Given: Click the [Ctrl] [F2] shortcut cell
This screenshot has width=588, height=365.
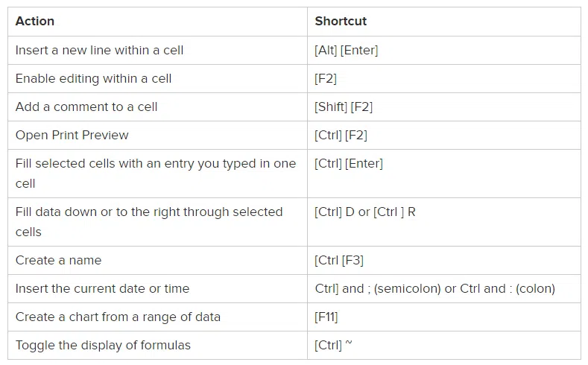Looking at the screenshot, I should 341,136.
